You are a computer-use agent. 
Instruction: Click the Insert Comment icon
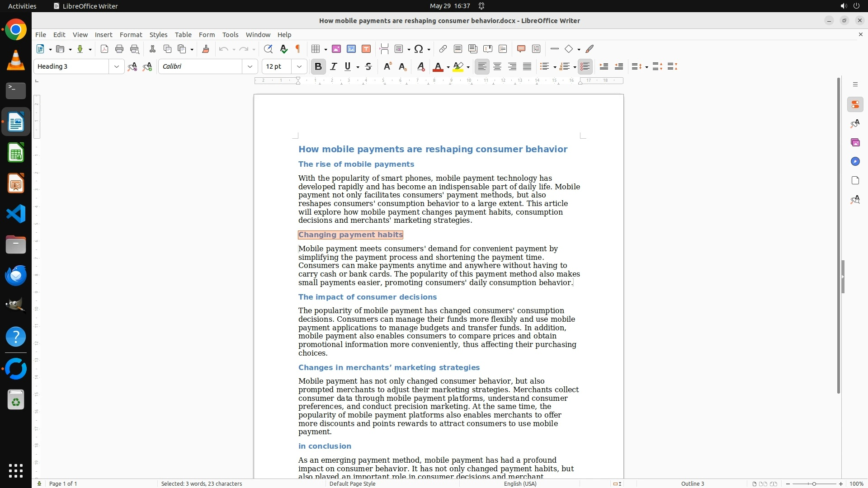pos(521,49)
